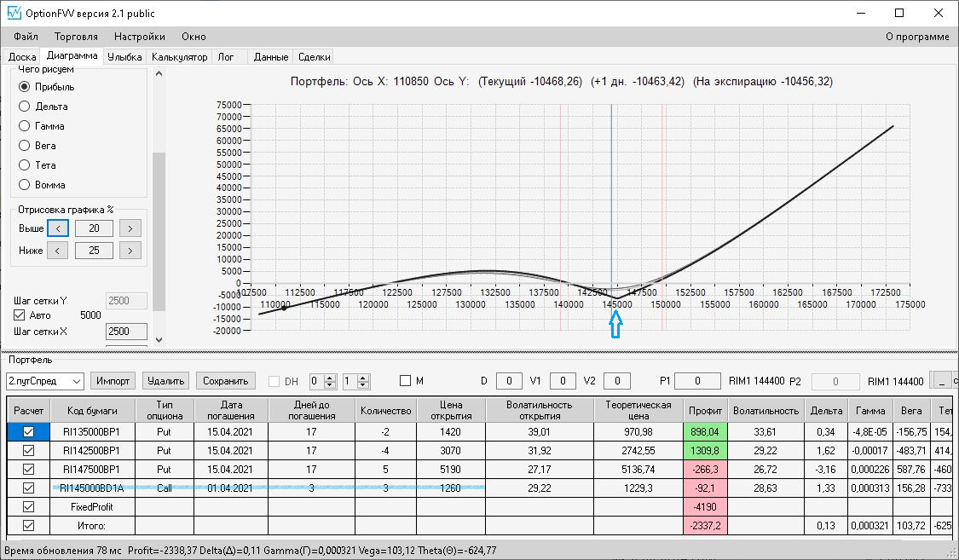
Task: Click the OptionFVV application icon in title bar
Action: pyautogui.click(x=14, y=13)
